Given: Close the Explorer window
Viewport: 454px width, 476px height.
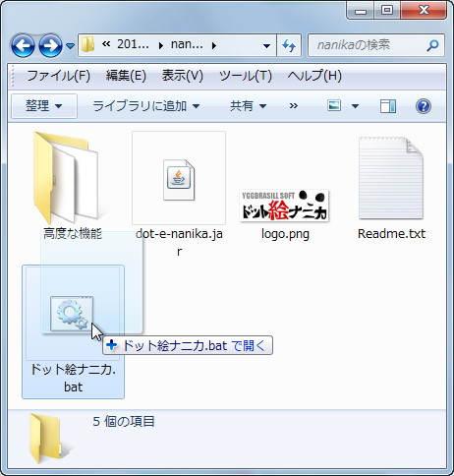Looking at the screenshot, I should (424, 11).
